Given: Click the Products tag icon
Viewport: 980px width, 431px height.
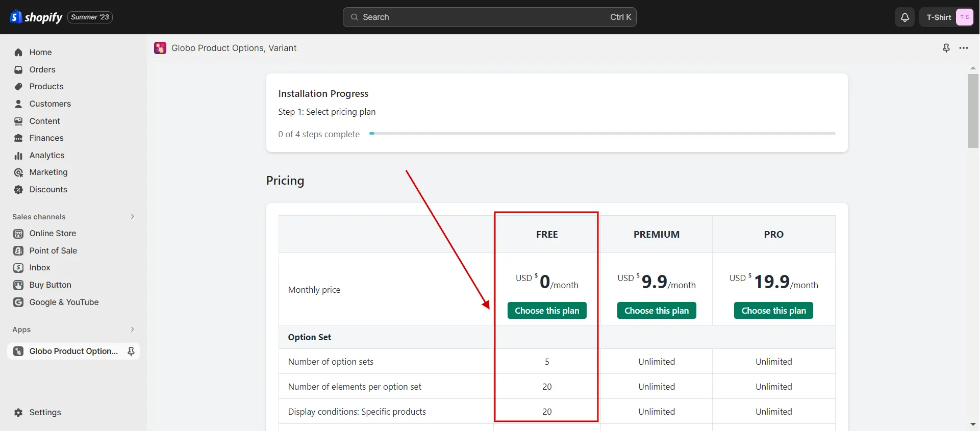Looking at the screenshot, I should click(x=18, y=87).
